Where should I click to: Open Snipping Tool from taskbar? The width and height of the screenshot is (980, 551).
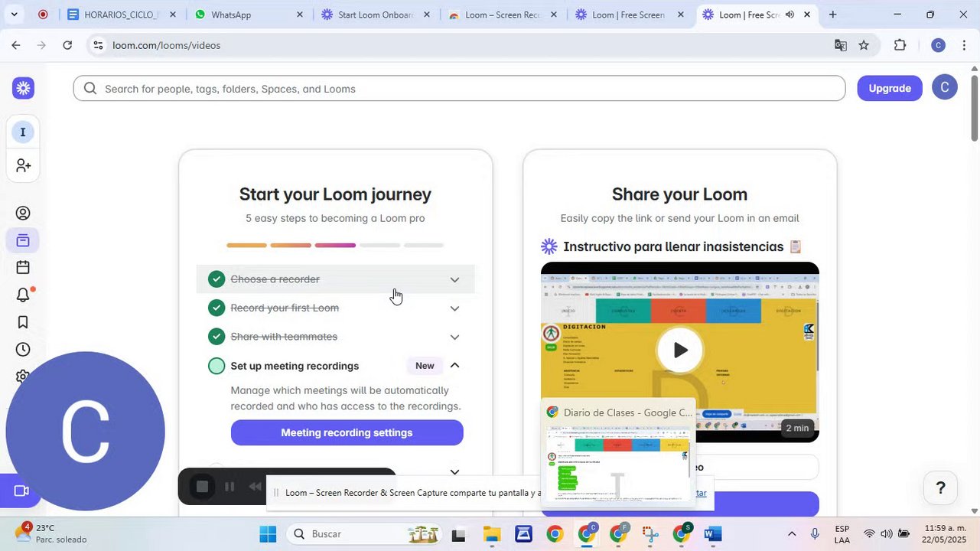coord(650,534)
